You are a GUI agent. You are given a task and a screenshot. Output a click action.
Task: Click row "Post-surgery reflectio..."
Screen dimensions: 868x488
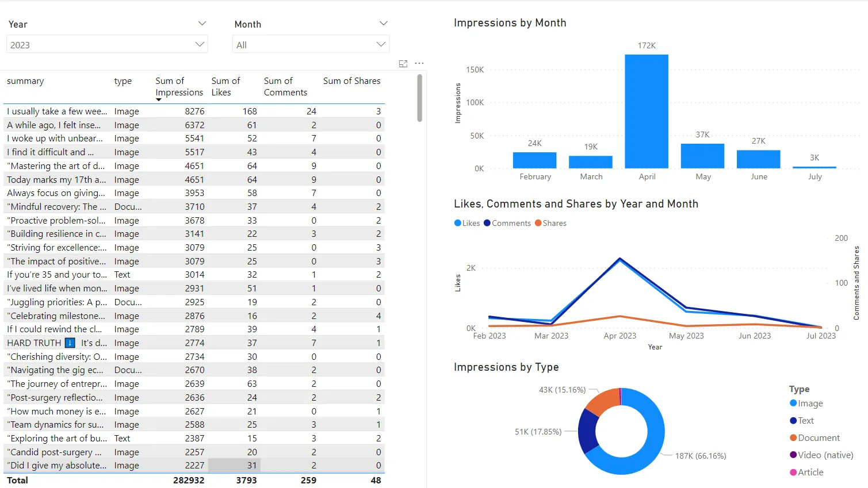click(x=194, y=397)
